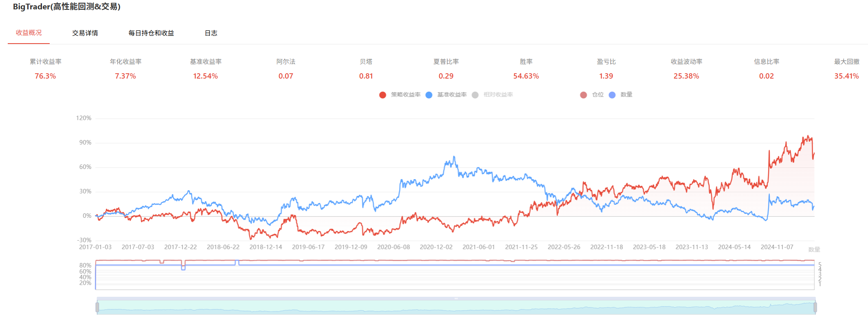The height and width of the screenshot is (320, 868).
Task: Click the red 策略收益率 legend dot
Action: point(382,95)
